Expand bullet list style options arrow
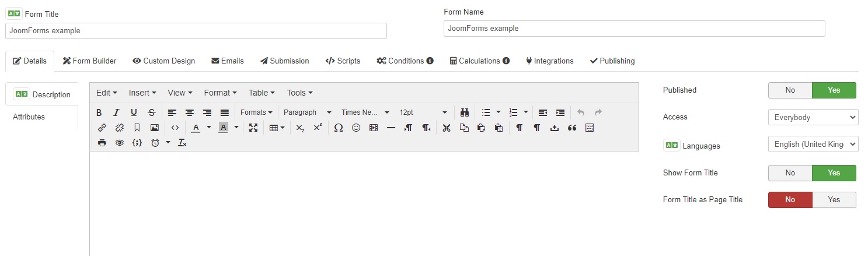The image size is (868, 257). point(499,112)
